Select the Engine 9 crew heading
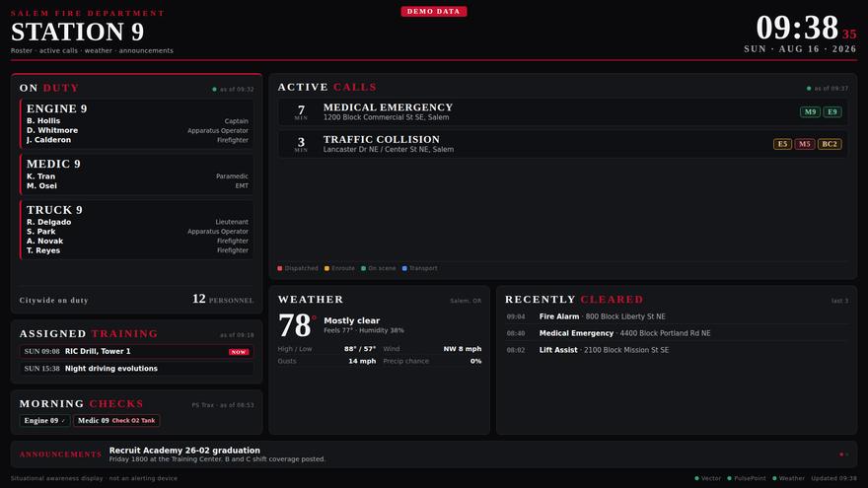The image size is (868, 488). (56, 108)
